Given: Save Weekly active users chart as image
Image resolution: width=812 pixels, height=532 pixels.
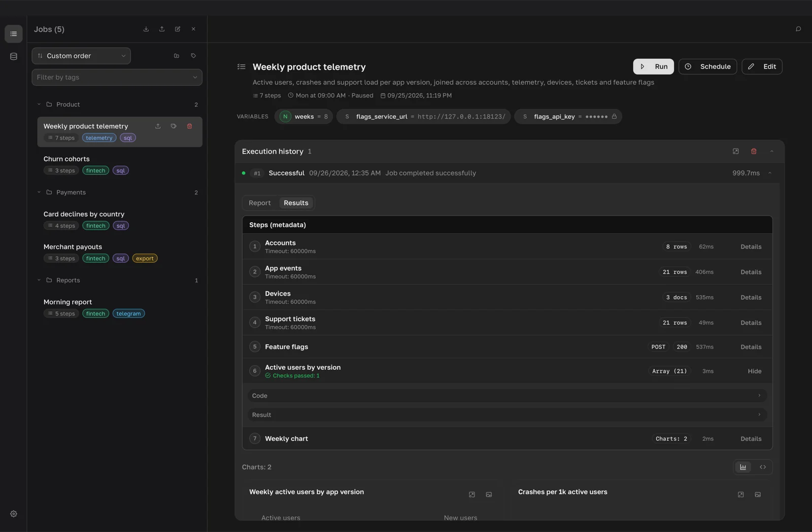Looking at the screenshot, I should [489, 494].
